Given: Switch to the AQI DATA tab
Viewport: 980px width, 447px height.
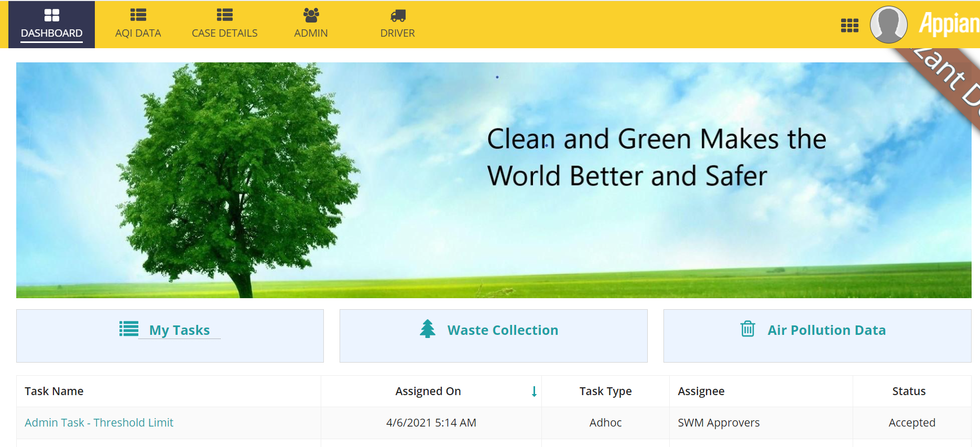Looking at the screenshot, I should [x=138, y=24].
